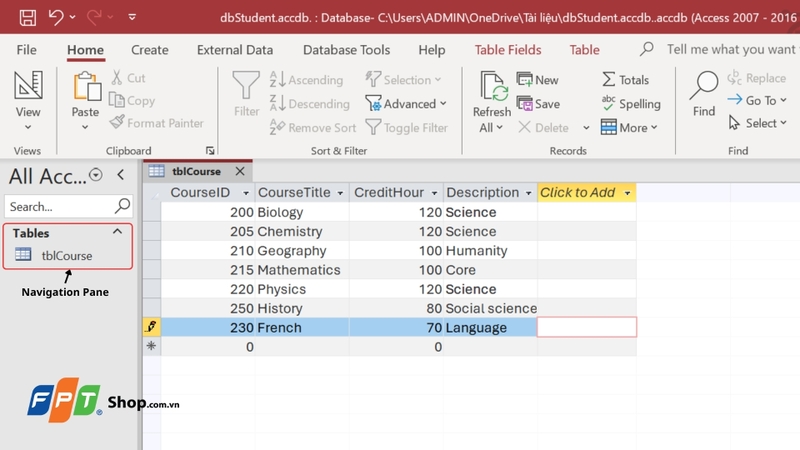
Task: Expand the CourseTitle column dropdown arrow
Action: coord(340,193)
